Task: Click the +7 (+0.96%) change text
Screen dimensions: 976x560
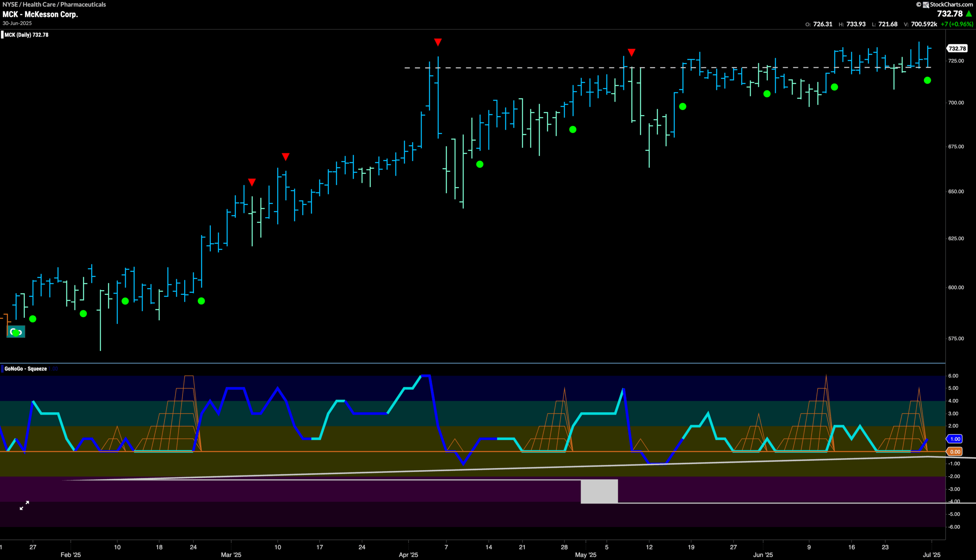Action: pos(957,24)
